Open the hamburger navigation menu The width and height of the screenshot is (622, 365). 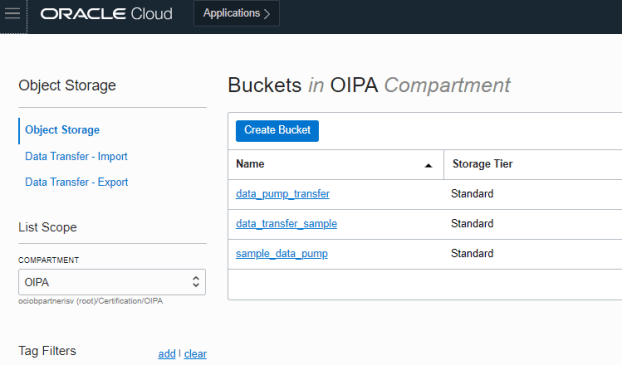[12, 13]
